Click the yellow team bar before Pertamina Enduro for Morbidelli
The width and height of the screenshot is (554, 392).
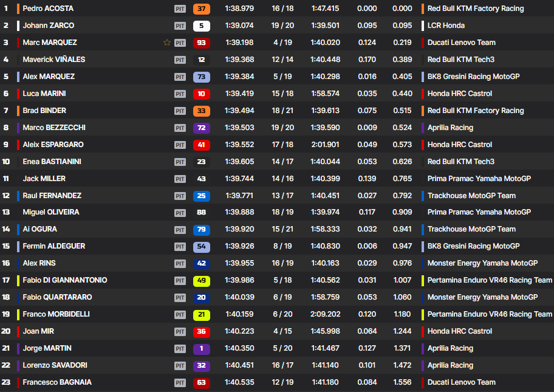pyautogui.click(x=422, y=314)
